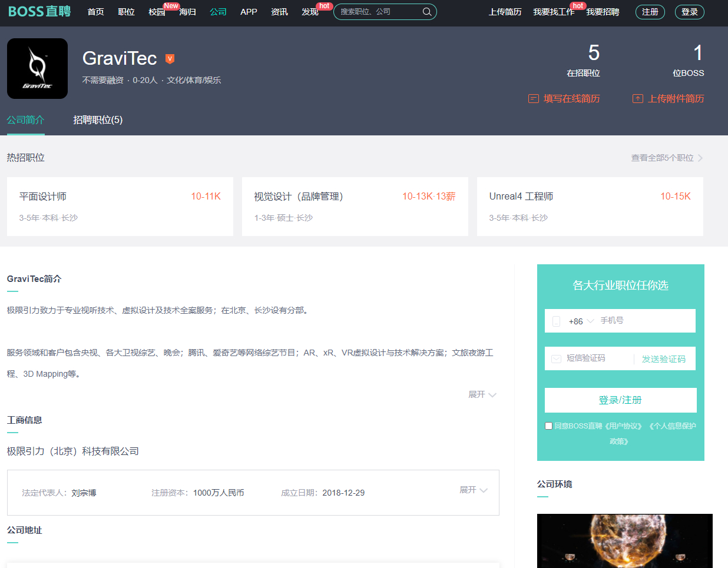Open the +86 country code dropdown
Image resolution: width=728 pixels, height=568 pixels.
pos(581,321)
